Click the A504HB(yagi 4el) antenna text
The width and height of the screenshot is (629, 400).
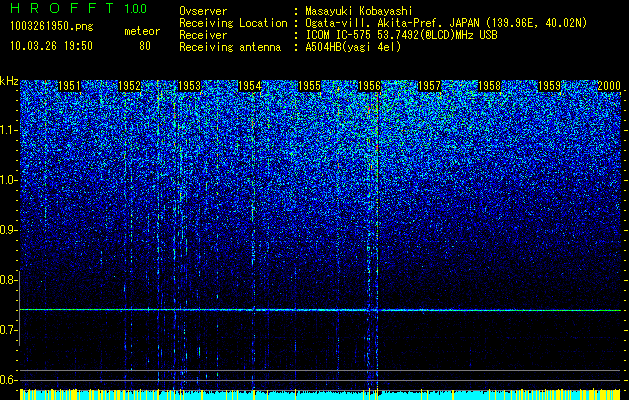353,47
